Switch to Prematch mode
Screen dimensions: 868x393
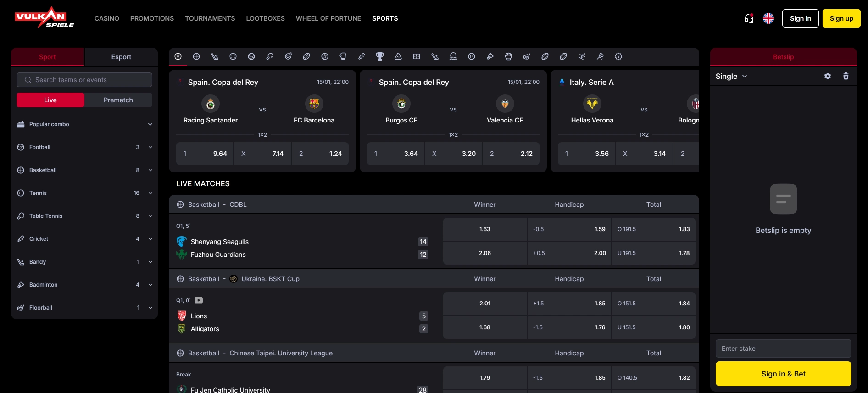[x=118, y=100]
